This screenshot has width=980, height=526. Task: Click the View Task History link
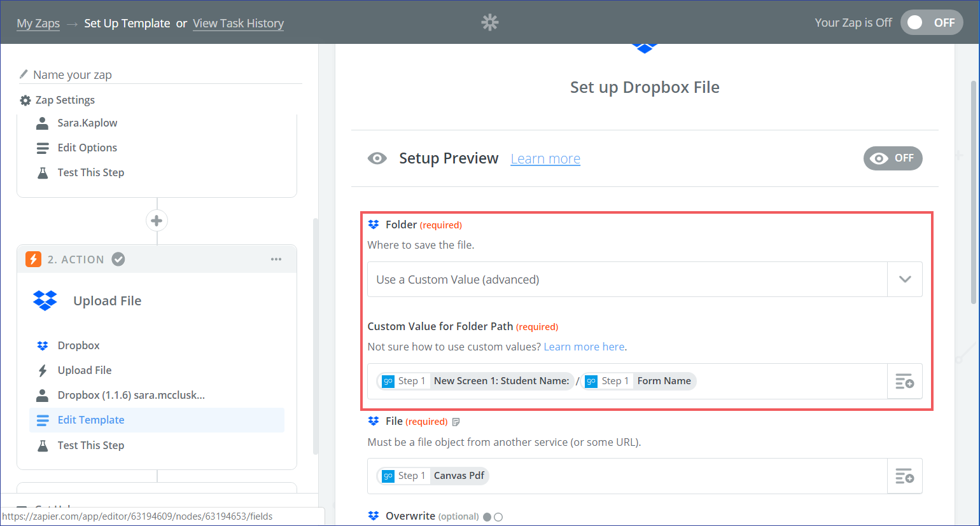pyautogui.click(x=238, y=23)
